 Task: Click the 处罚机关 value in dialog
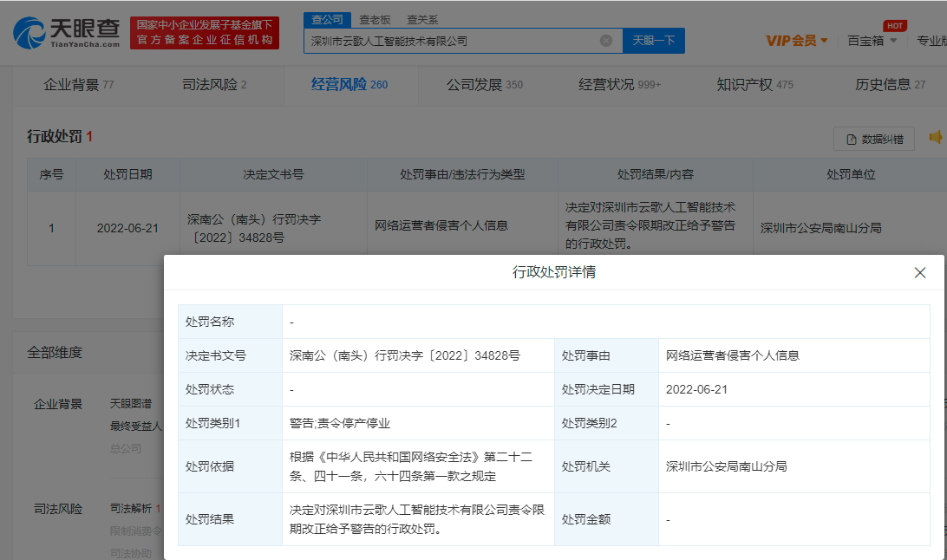coord(727,466)
